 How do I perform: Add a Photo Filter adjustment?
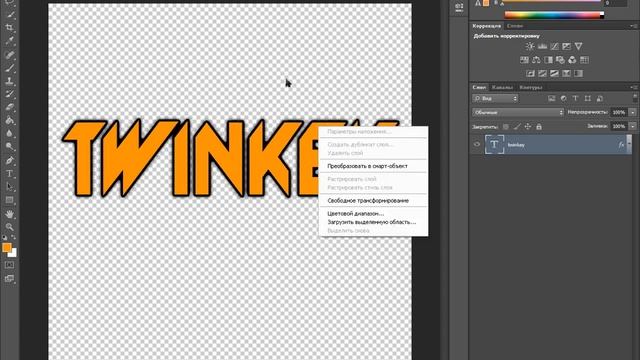pos(560,60)
